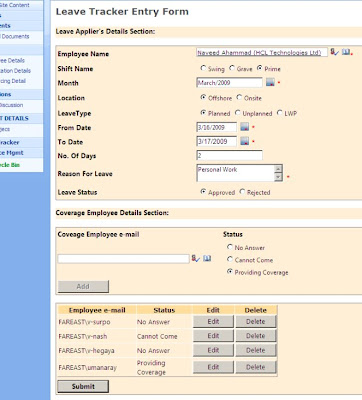The image size is (362, 400).
Task: Click the Month field showing March/2009
Action: point(229,83)
